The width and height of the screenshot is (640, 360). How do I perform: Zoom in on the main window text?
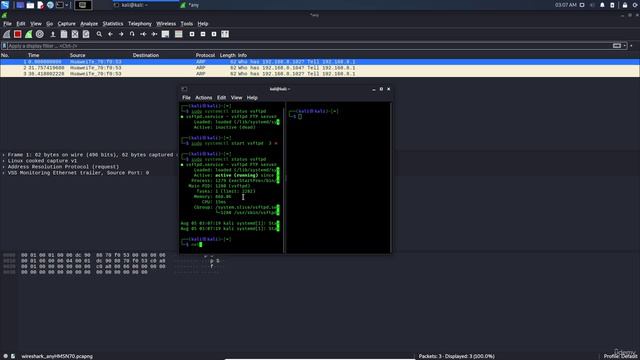pyautogui.click(x=192, y=34)
